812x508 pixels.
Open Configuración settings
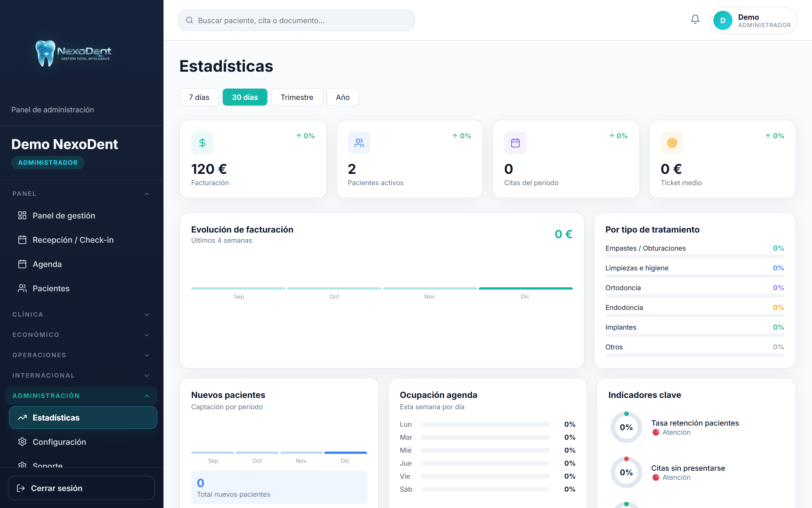pyautogui.click(x=83, y=442)
